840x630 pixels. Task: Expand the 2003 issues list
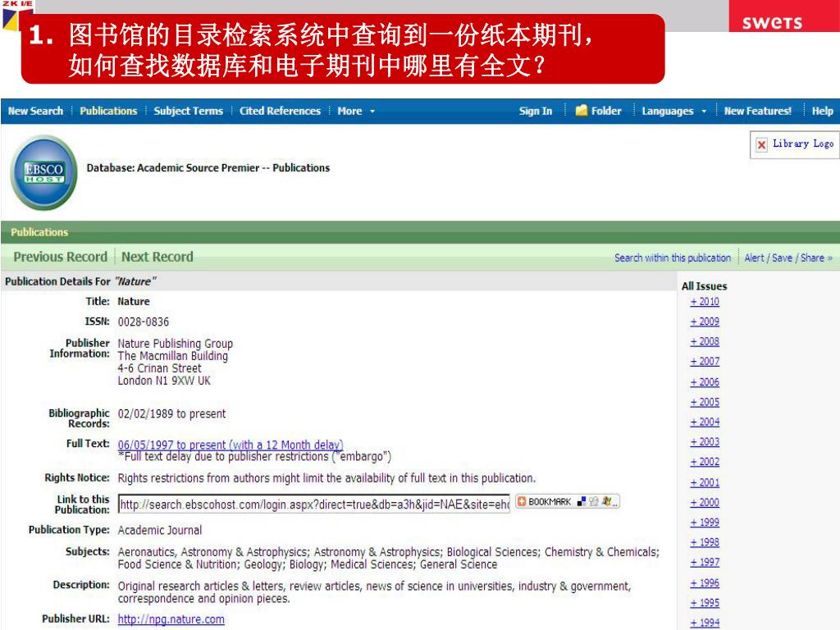tap(705, 442)
